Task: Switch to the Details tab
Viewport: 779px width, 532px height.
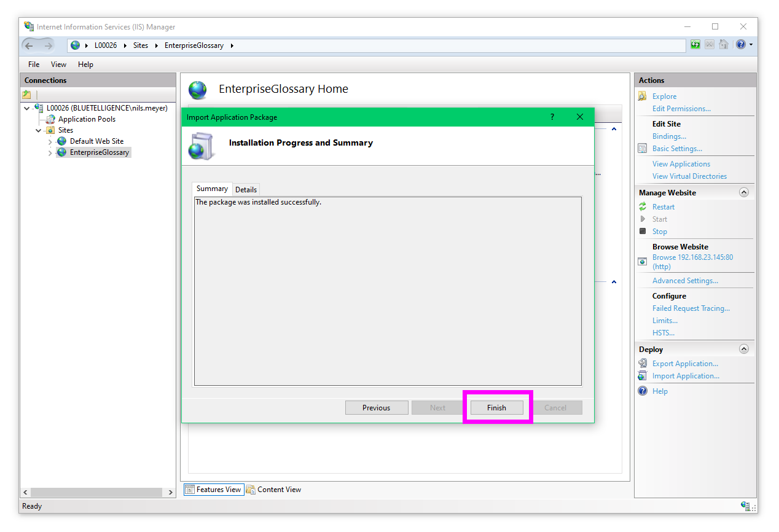Action: (246, 190)
